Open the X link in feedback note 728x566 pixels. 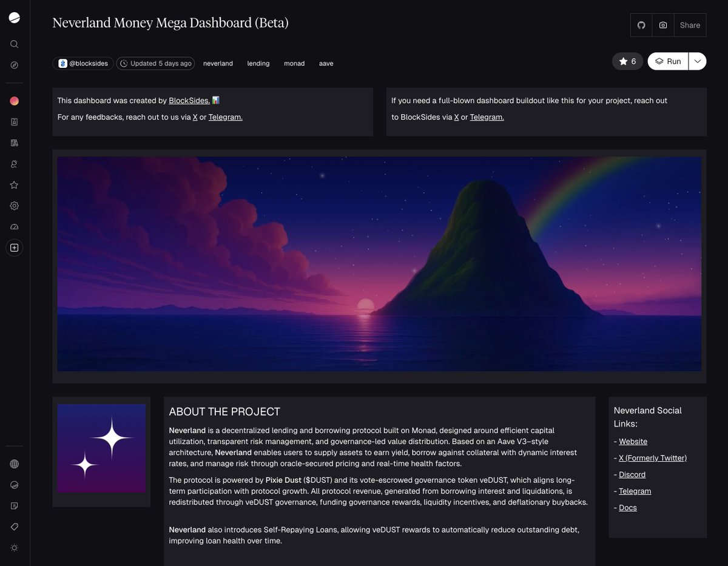coord(195,117)
